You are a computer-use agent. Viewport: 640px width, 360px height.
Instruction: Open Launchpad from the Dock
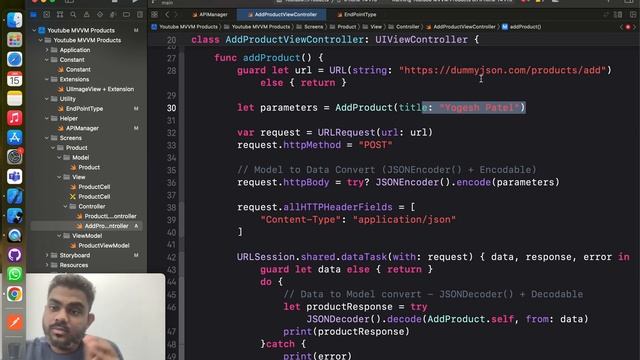pyautogui.click(x=14, y=40)
